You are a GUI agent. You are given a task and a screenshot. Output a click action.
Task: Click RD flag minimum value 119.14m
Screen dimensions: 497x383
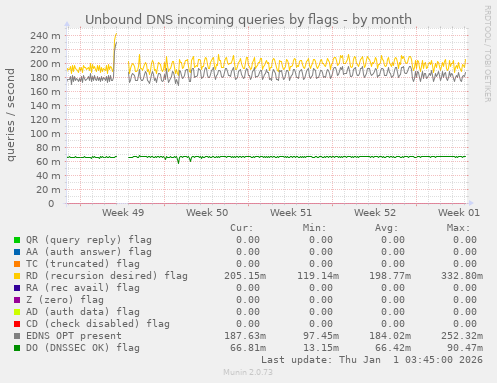[318, 276]
